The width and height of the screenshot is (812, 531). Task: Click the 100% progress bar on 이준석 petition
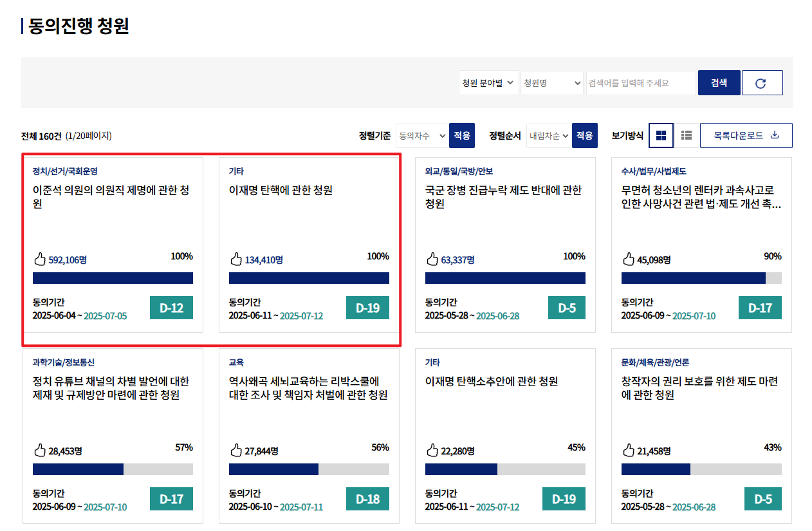(x=113, y=277)
